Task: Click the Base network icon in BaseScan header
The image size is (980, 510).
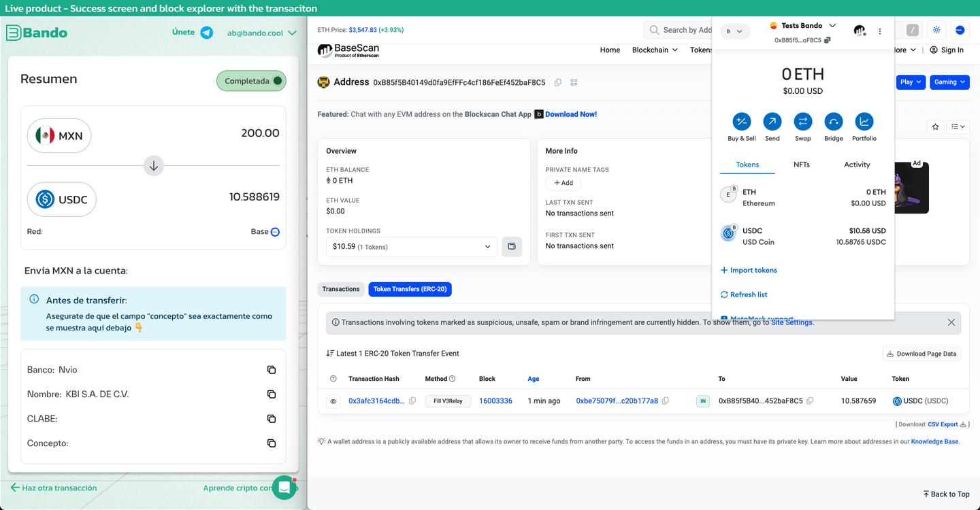Action: 960,30
